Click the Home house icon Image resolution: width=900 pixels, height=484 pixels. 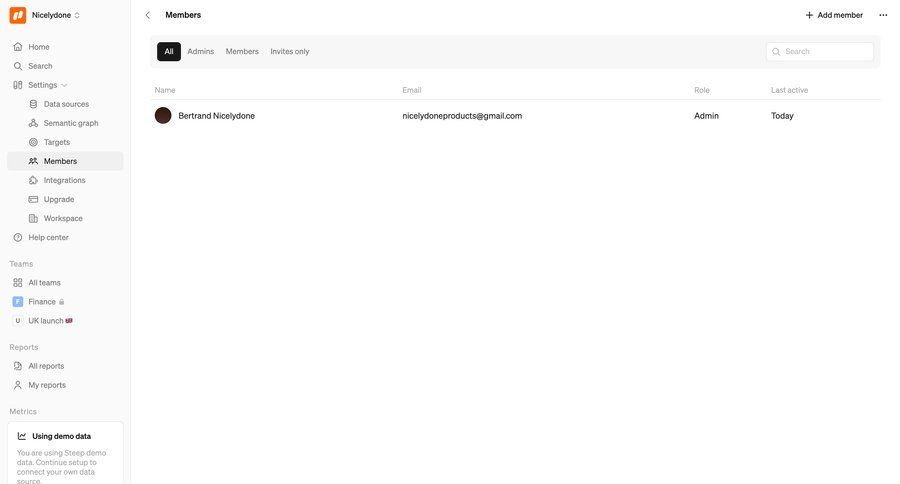pyautogui.click(x=18, y=47)
